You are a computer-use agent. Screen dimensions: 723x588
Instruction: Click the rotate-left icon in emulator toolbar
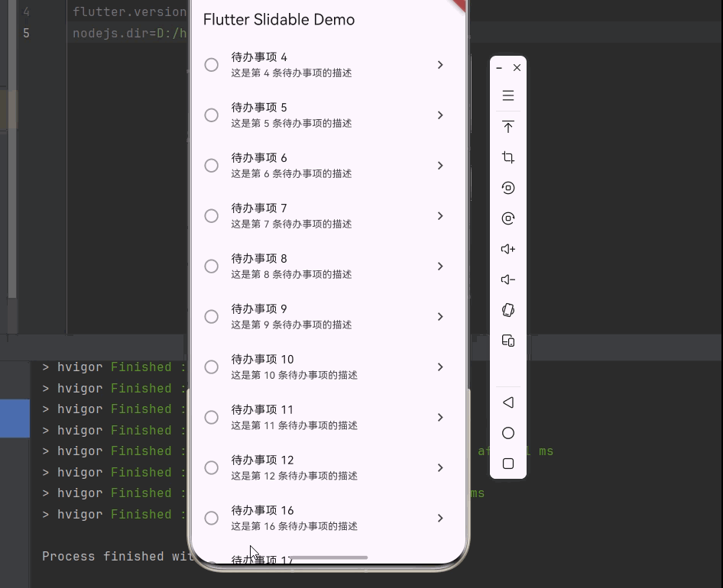click(x=508, y=188)
